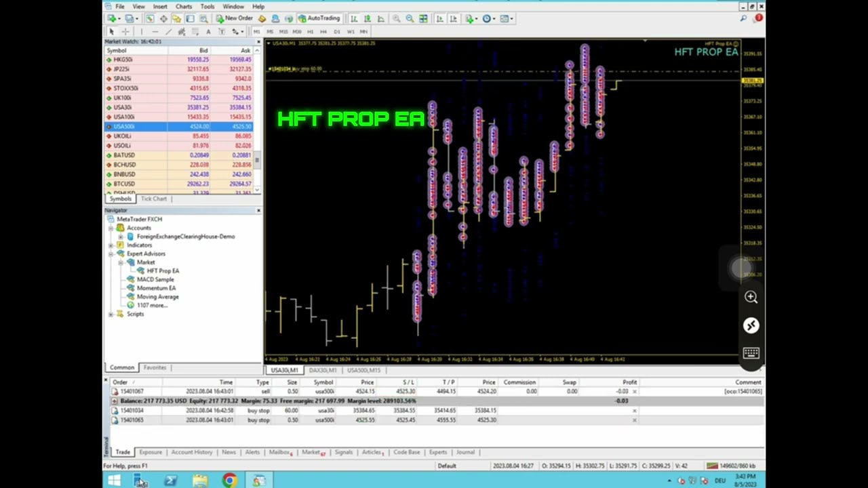Viewport: 868px width, 488px height.
Task: Select the Cursor tool
Action: point(112,32)
